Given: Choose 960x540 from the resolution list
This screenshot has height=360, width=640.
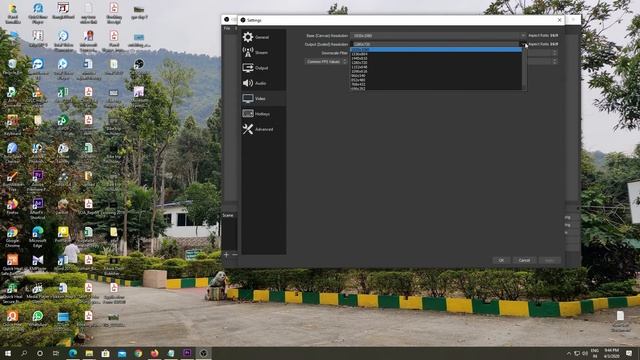Looking at the screenshot, I should point(436,76).
